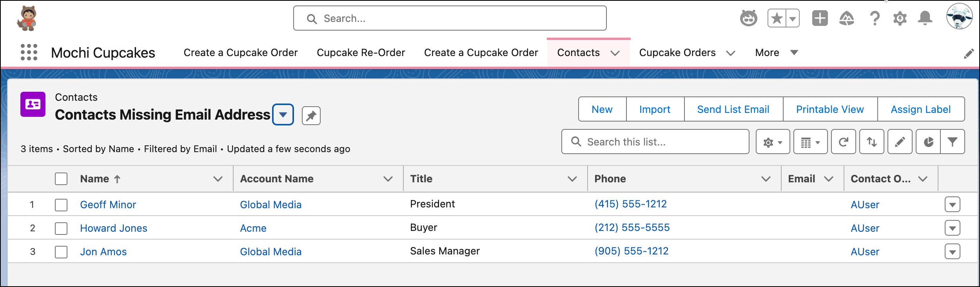This screenshot has width=980, height=287.
Task: Open the More navigation dropdown
Action: [777, 53]
